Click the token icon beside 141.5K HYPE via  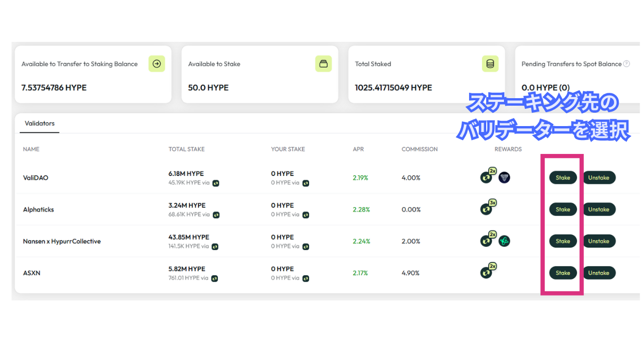tap(215, 246)
